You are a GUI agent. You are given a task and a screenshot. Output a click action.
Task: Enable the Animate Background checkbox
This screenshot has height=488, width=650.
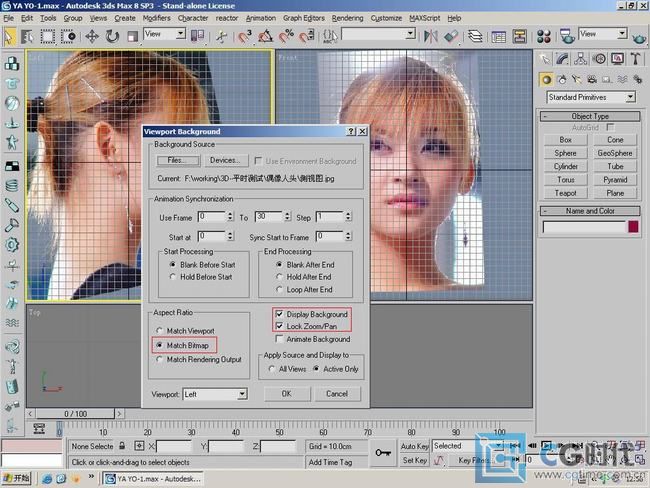279,339
